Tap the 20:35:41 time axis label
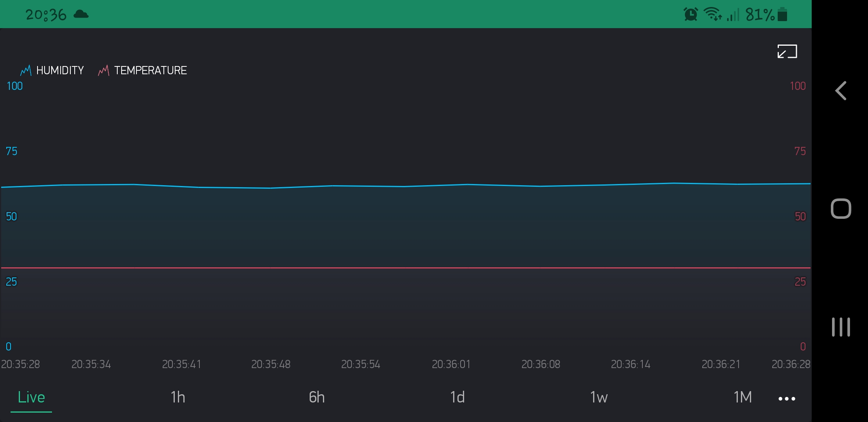The image size is (868, 422). click(x=182, y=365)
